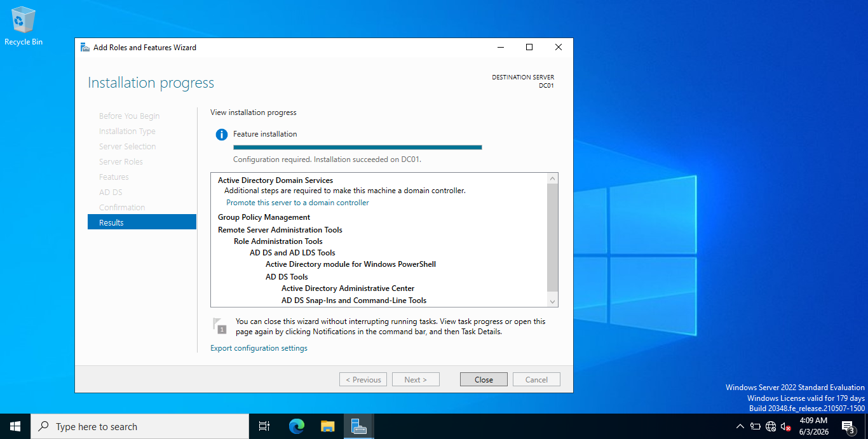Click Active Directory Administrative Center entry
The width and height of the screenshot is (868, 439).
tap(348, 288)
